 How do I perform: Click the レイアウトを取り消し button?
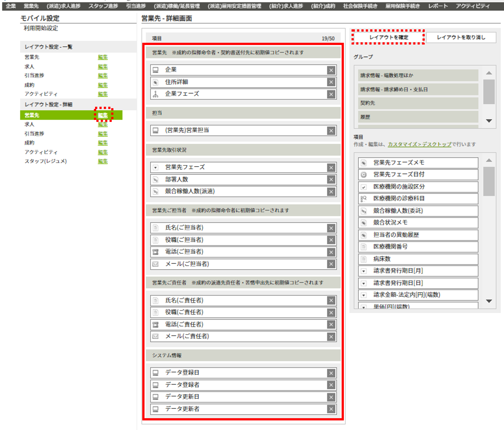click(461, 37)
